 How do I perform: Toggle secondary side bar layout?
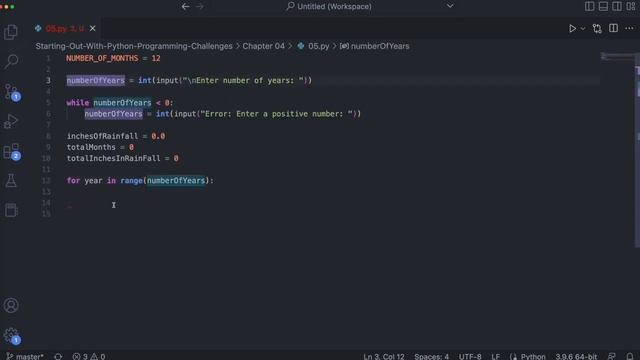(x=617, y=6)
